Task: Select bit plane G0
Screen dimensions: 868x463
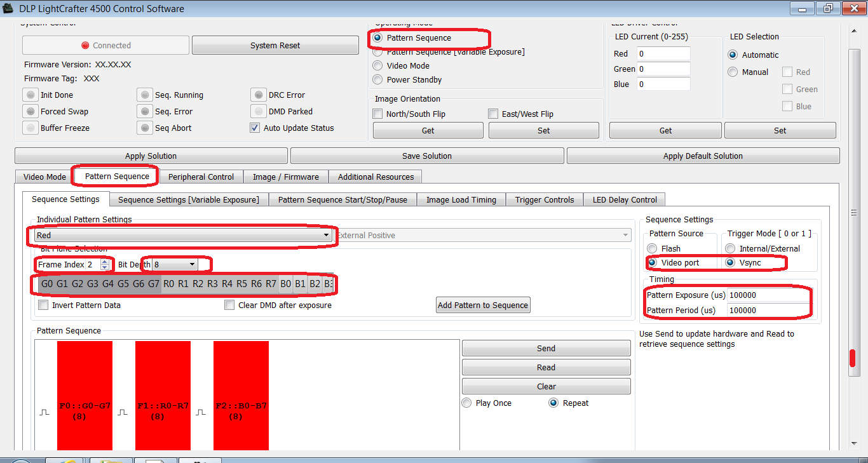Action: (47, 284)
